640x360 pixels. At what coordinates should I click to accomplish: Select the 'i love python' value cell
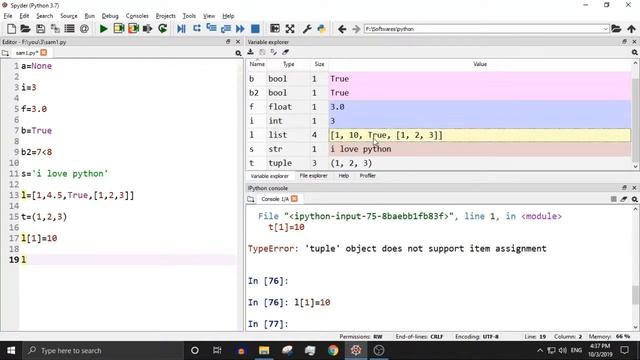480,149
